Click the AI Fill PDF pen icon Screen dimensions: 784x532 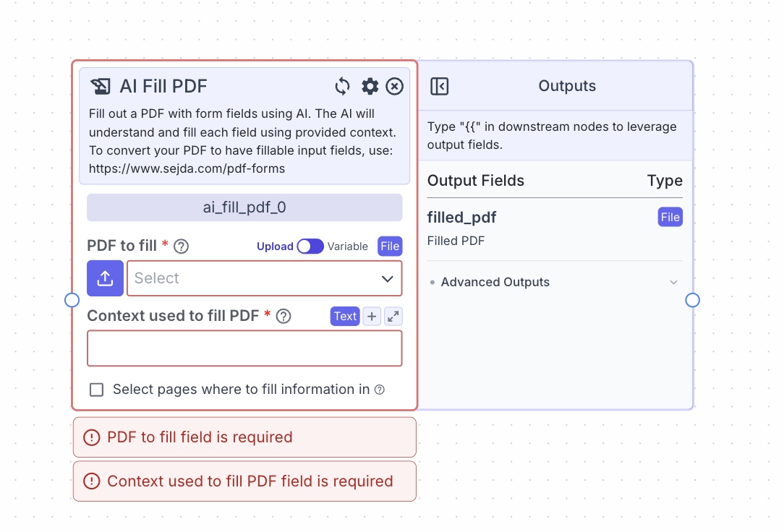point(99,86)
